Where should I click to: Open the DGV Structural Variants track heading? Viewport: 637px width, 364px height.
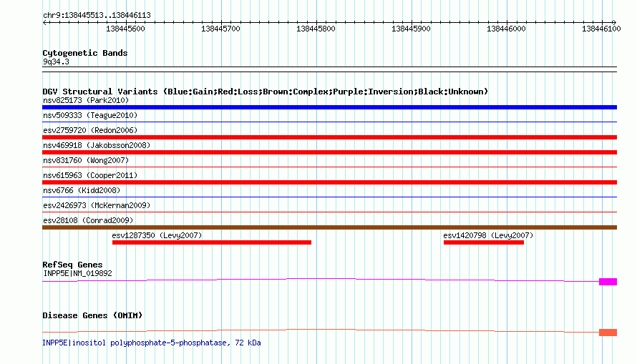[265, 92]
